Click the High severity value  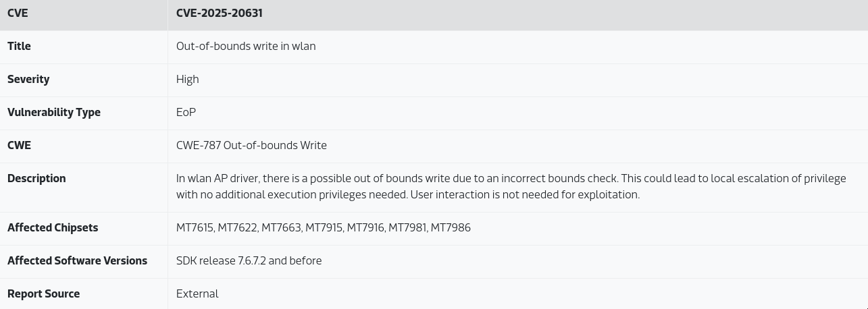click(188, 79)
